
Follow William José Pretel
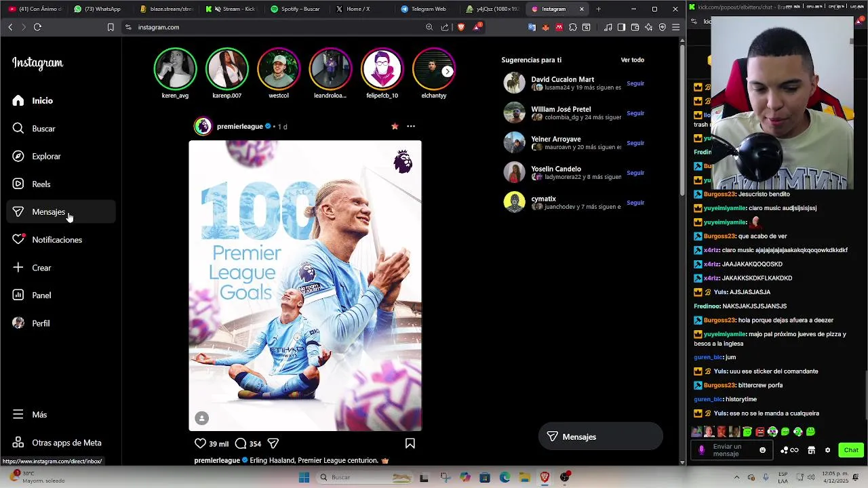[635, 113]
